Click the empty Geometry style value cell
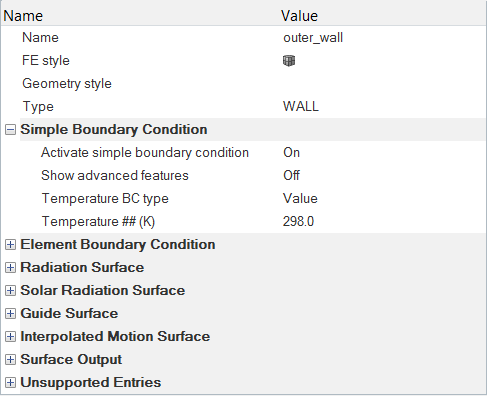The image size is (487, 396). [x=383, y=84]
